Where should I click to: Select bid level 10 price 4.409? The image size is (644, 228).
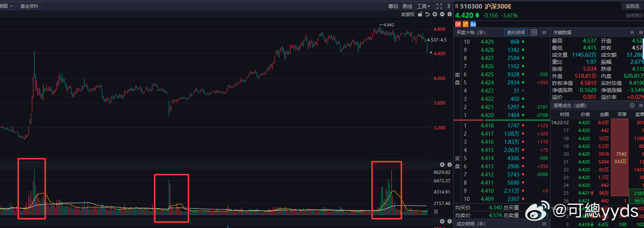[487, 199]
